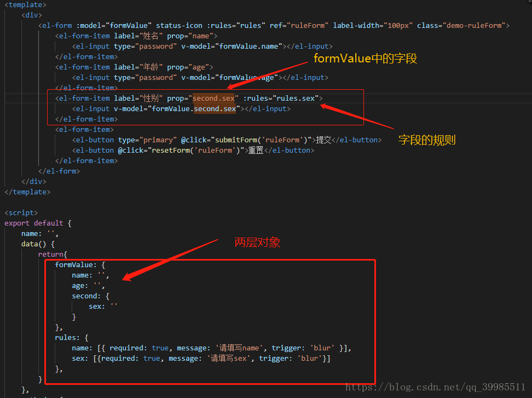
Task: Click label="姓名" in the form item
Action: (138, 36)
